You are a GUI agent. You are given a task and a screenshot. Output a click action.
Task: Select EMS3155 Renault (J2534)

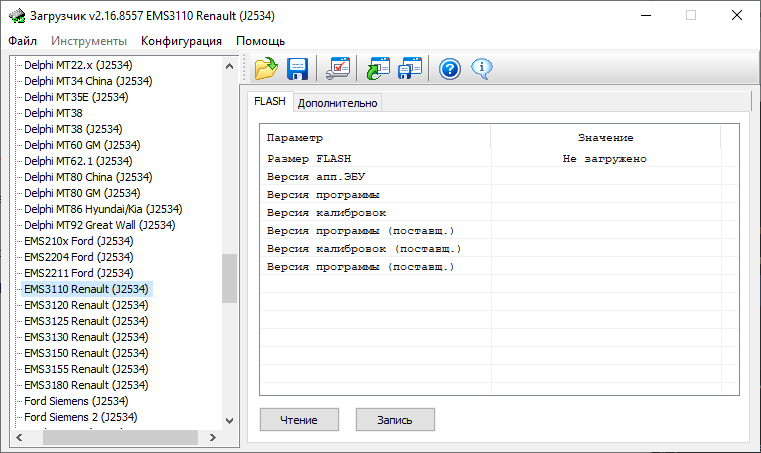click(86, 369)
